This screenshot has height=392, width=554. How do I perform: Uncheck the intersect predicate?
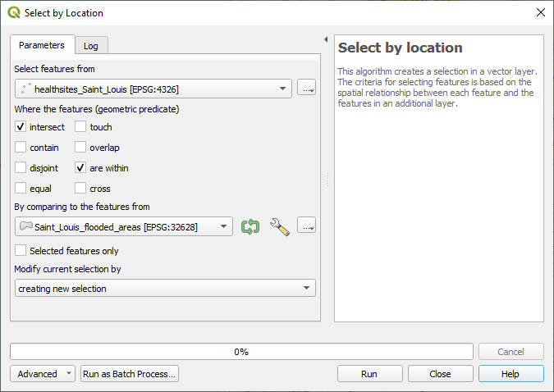tap(21, 127)
